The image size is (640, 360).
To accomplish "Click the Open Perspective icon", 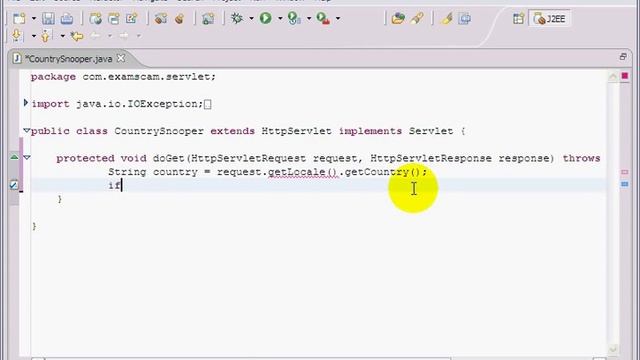I will point(518,19).
